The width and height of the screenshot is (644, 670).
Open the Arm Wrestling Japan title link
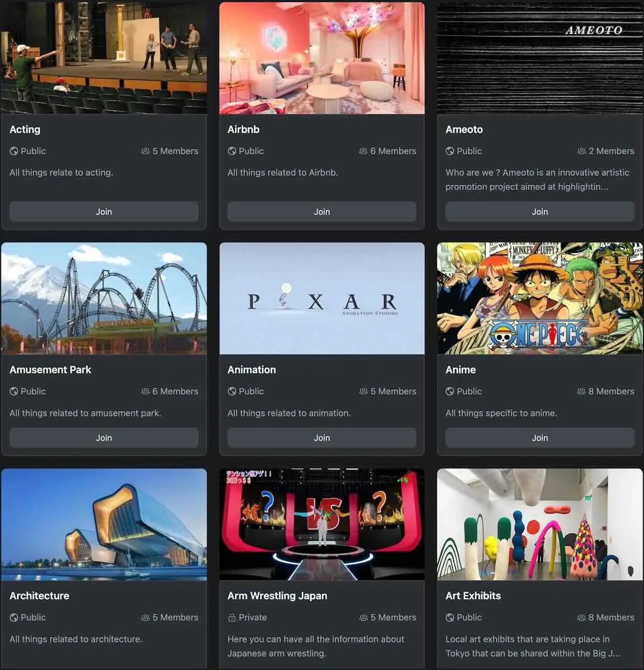tap(277, 596)
